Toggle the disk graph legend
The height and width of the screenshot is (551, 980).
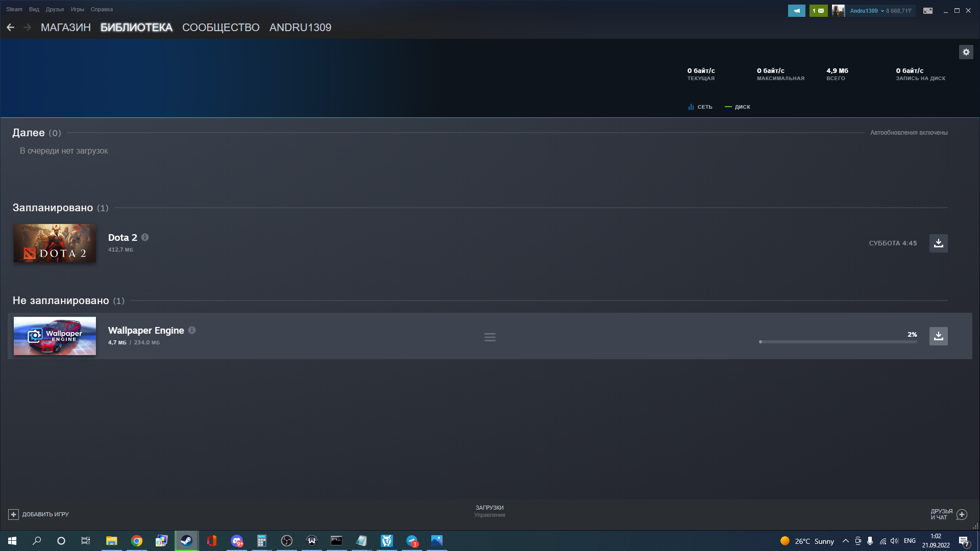(738, 107)
